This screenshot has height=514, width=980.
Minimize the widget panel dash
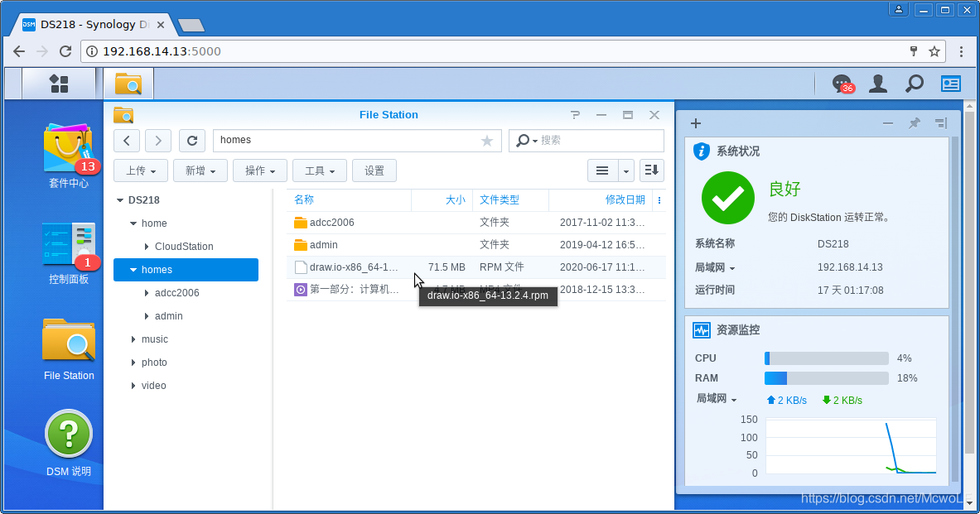pyautogui.click(x=887, y=123)
